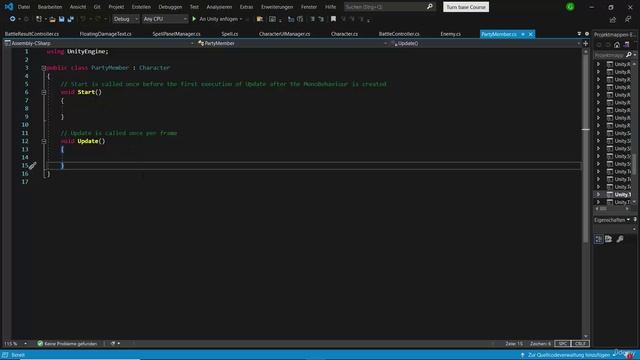This screenshot has width=640, height=360.
Task: Close the PartyMember.cs tab
Action: 530,34
